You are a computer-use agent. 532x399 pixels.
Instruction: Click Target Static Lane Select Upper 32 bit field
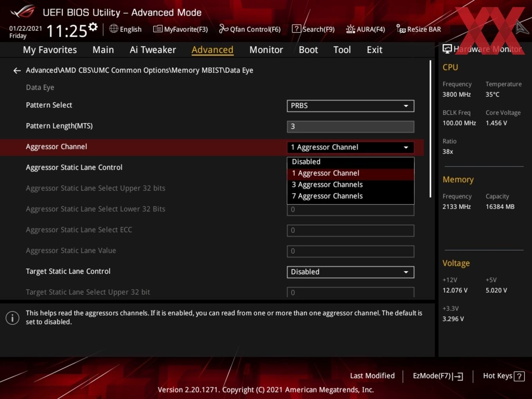(350, 292)
